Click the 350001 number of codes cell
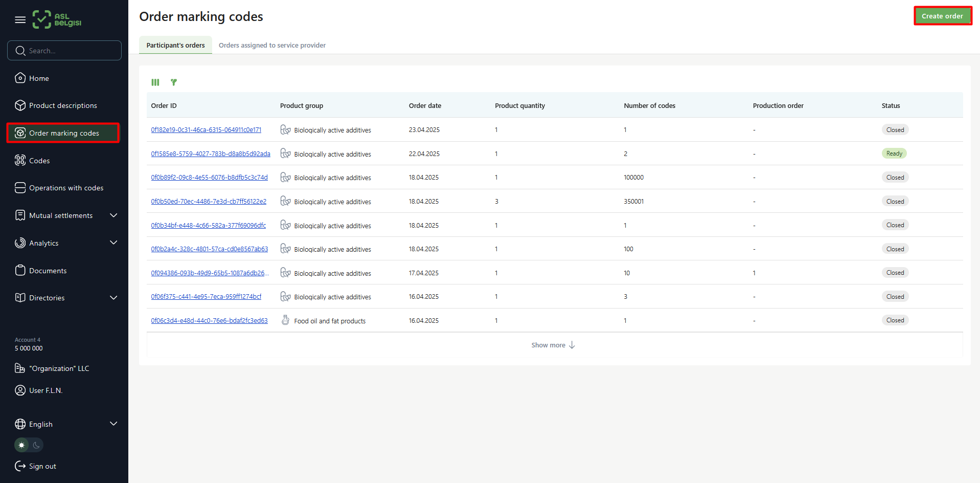 [633, 201]
